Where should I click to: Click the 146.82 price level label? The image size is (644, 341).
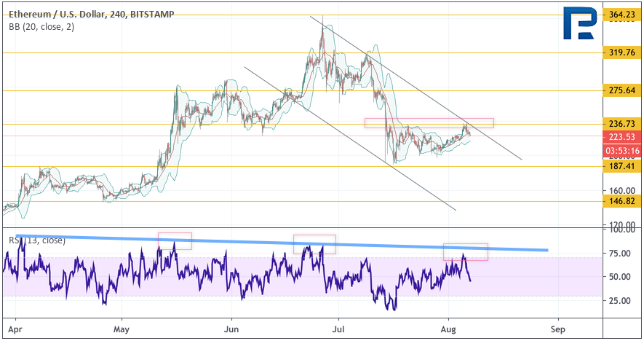click(621, 201)
